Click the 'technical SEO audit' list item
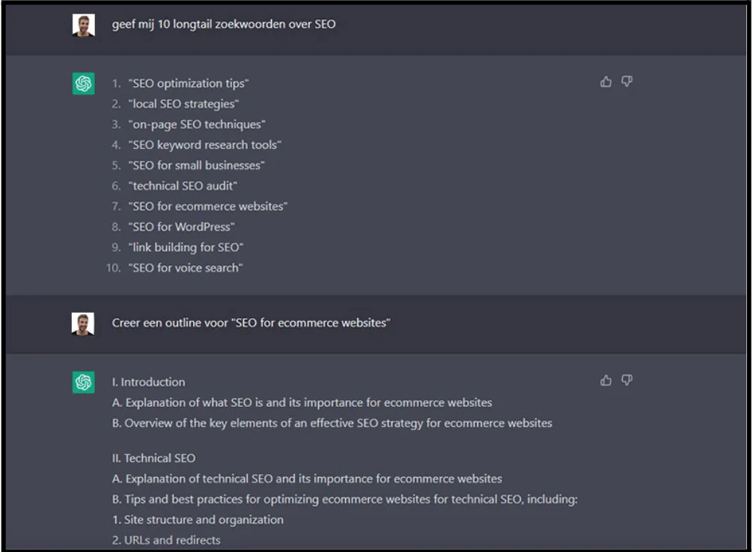This screenshot has height=552, width=756. pos(183,186)
